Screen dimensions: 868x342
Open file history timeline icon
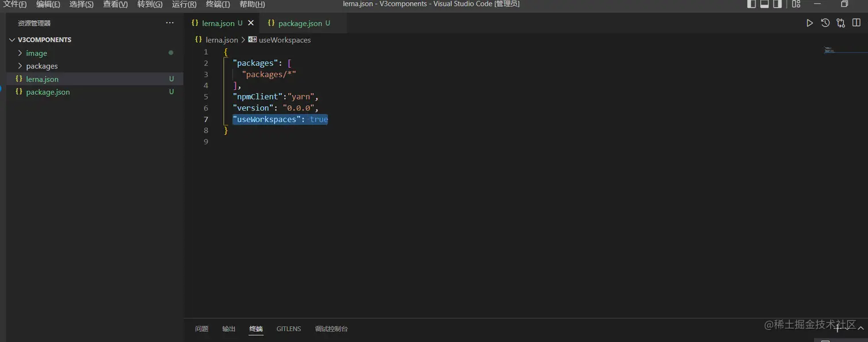(825, 23)
